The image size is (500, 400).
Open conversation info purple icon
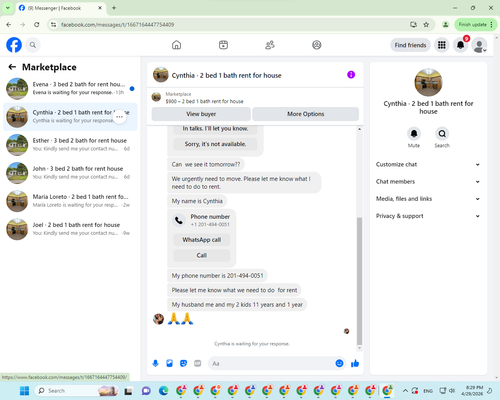(x=351, y=75)
